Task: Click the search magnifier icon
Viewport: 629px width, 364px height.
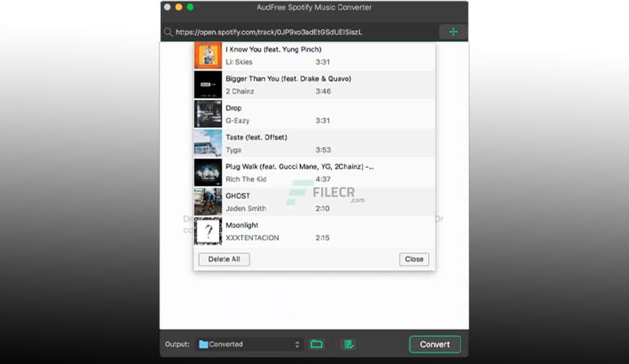Action: 168,32
